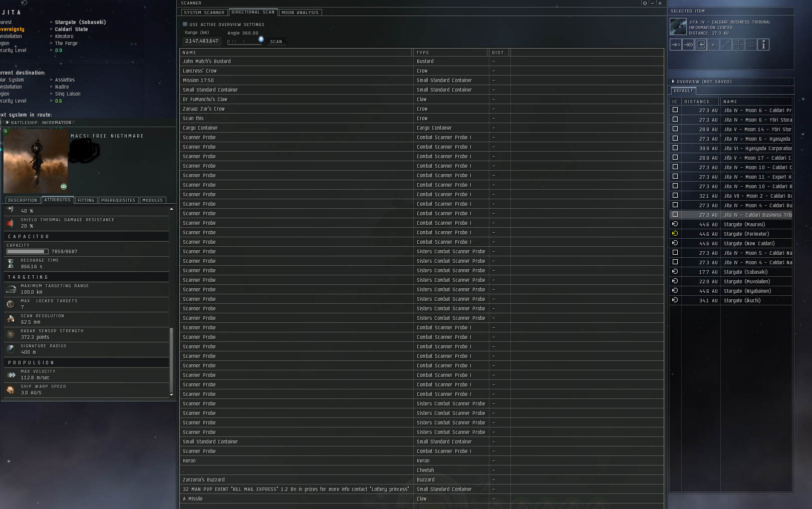
Task: Select the "Zarzaria's Buzzard" scan result
Action: click(x=422, y=479)
